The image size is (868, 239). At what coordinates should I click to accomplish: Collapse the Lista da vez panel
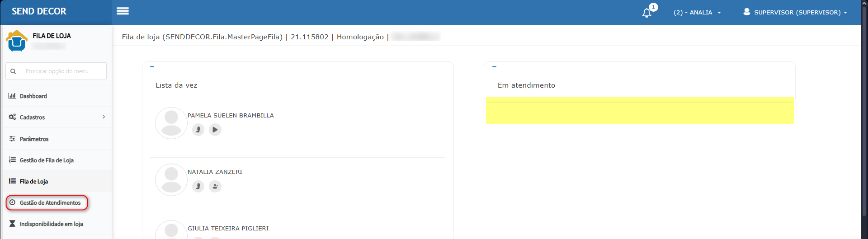point(152,66)
